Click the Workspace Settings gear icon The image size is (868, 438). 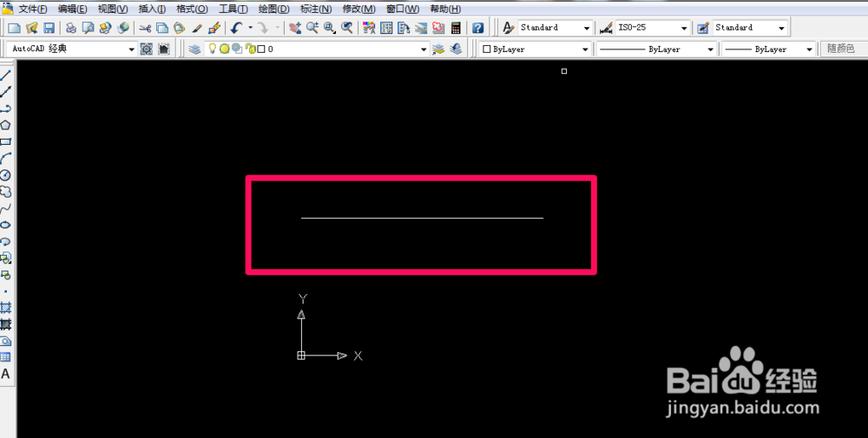coord(146,49)
